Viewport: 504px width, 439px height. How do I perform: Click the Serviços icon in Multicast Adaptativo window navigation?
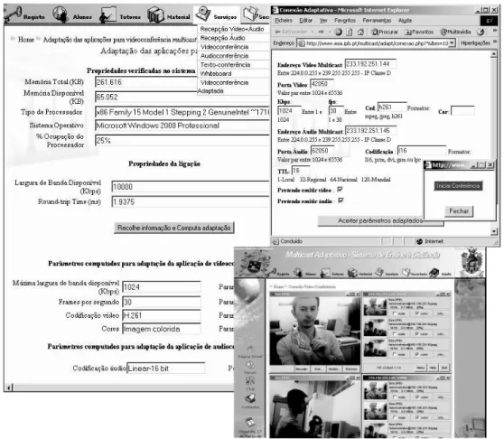[379, 272]
